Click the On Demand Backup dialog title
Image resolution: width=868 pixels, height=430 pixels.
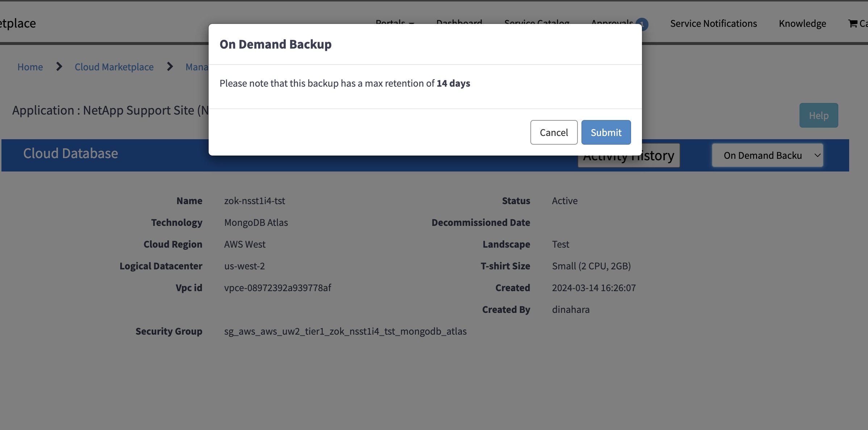275,44
